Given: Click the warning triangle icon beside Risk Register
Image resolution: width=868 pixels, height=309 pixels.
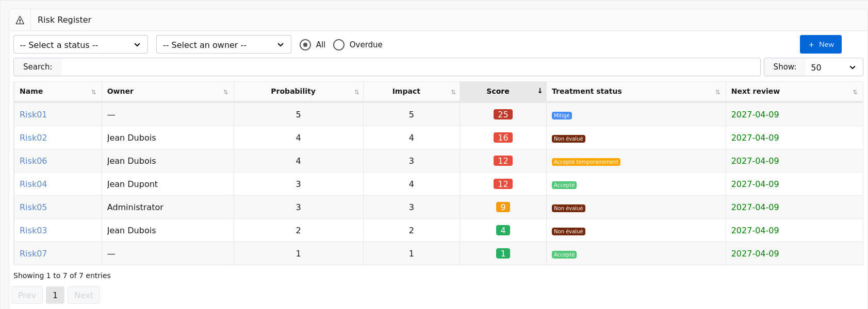Looking at the screenshot, I should tap(20, 20).
